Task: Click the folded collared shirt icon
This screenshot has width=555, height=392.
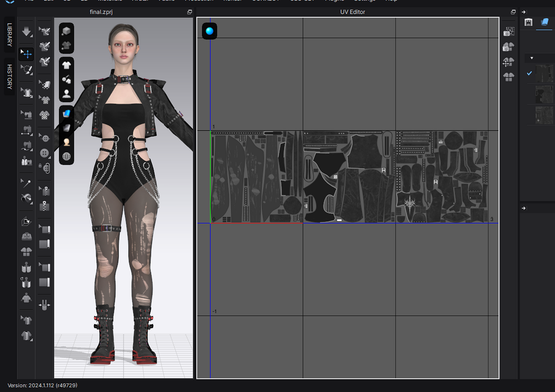Action: (x=27, y=236)
